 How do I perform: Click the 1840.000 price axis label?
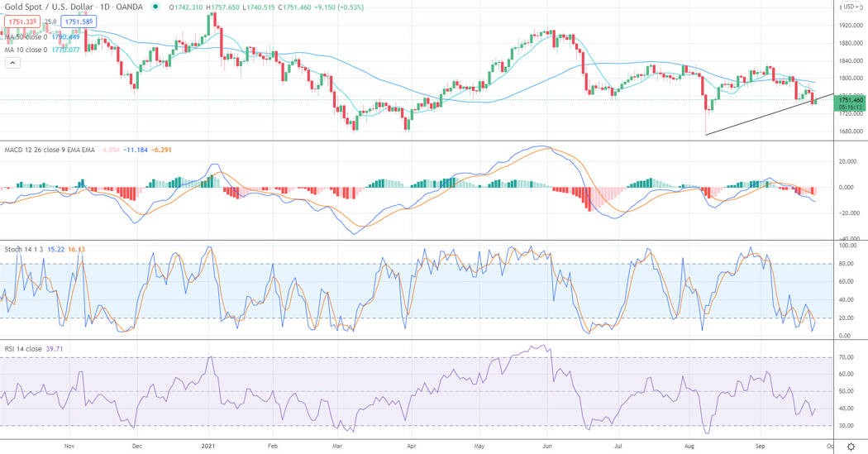click(x=851, y=61)
